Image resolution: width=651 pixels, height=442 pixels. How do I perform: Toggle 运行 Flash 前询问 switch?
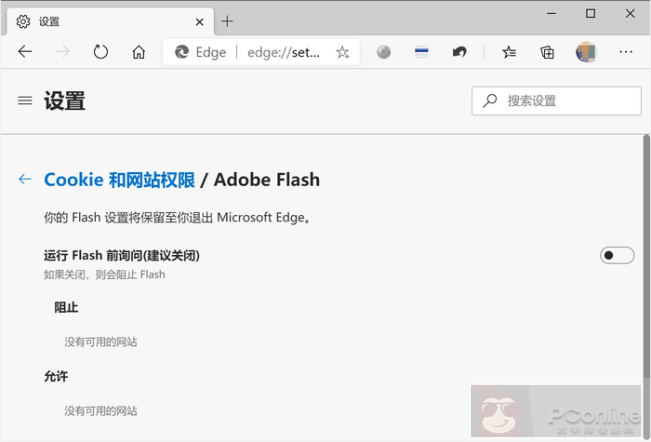coord(617,255)
